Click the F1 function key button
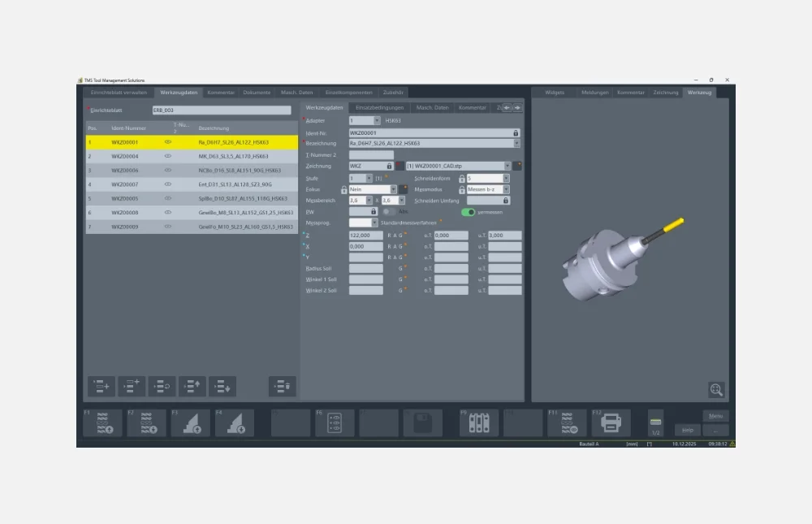 click(101, 422)
